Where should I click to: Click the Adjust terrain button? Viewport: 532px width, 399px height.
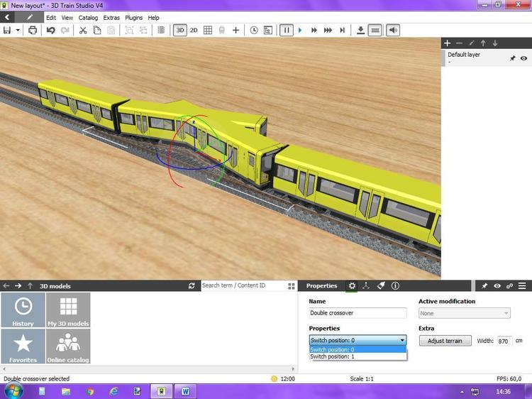445,341
